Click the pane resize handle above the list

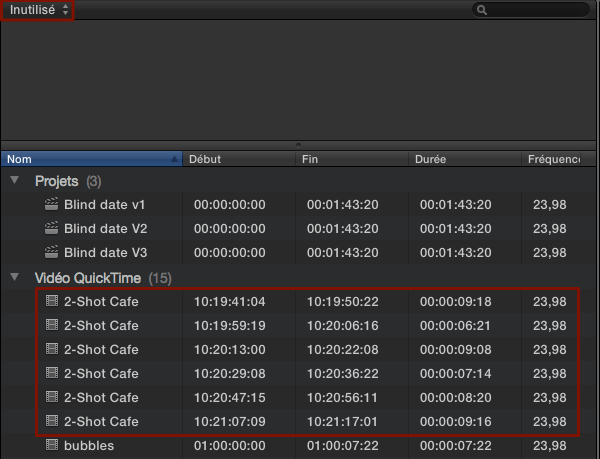tap(300, 145)
